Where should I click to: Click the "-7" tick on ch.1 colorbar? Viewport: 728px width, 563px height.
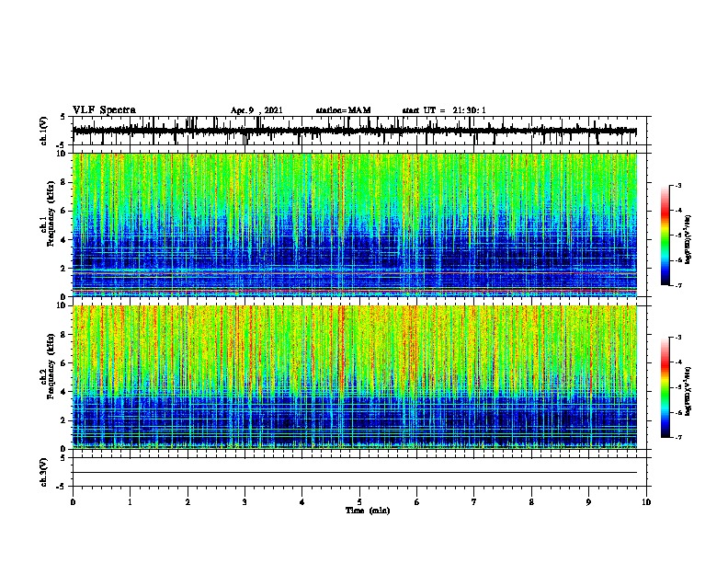(678, 285)
